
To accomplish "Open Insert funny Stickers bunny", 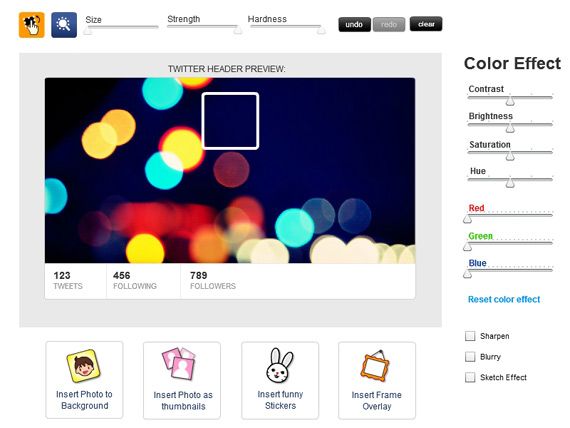I will [280, 380].
